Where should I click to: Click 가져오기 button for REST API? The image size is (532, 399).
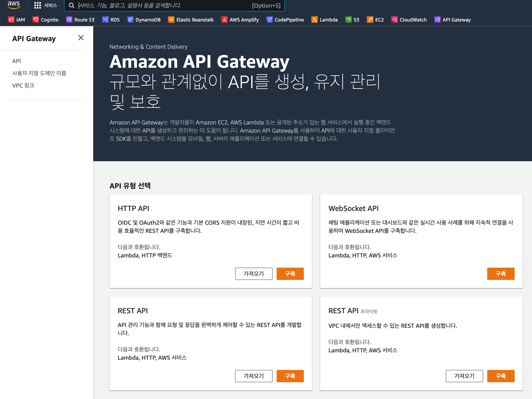(x=254, y=376)
